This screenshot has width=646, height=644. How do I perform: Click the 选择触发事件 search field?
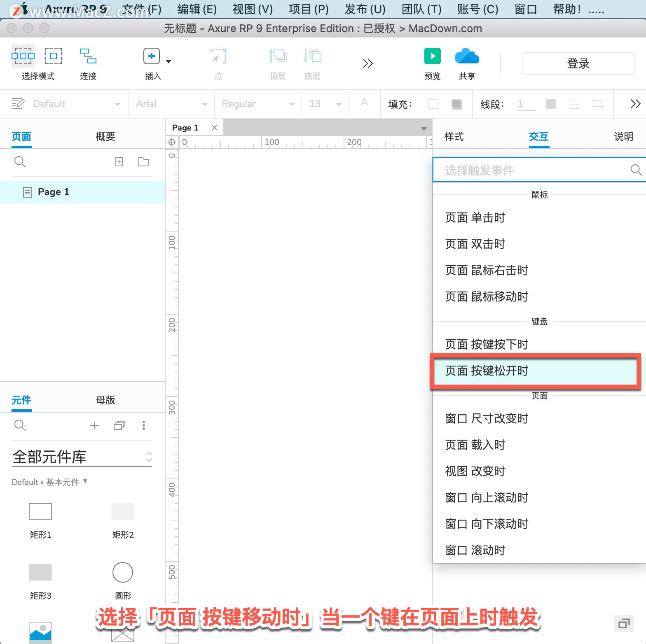[539, 170]
